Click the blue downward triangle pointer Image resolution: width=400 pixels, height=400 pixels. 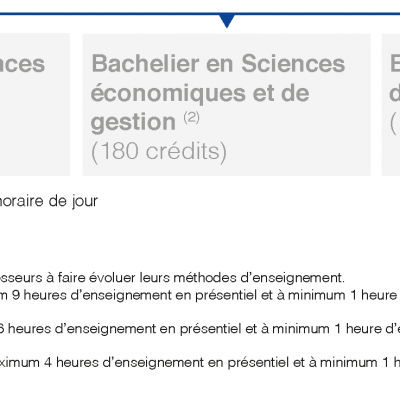227,21
